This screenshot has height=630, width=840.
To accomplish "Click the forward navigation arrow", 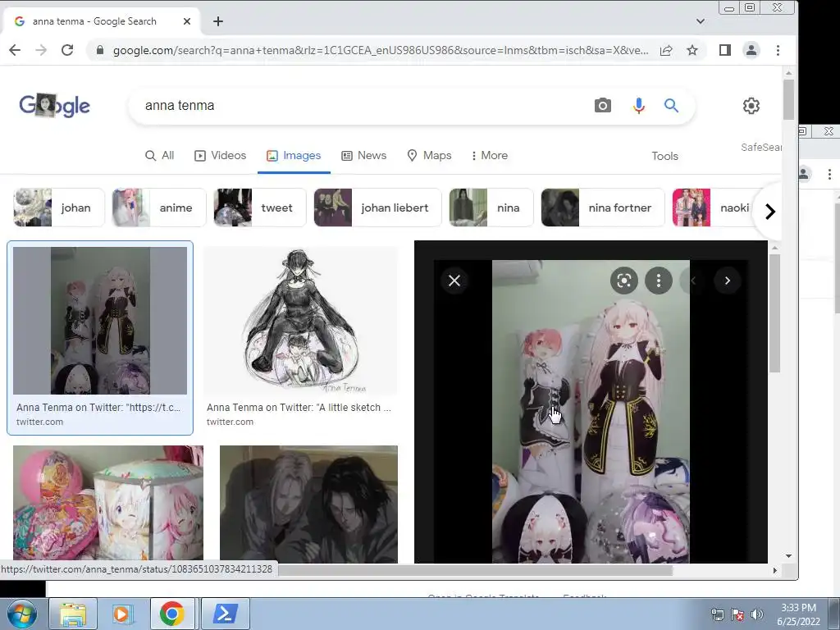I will coord(41,50).
